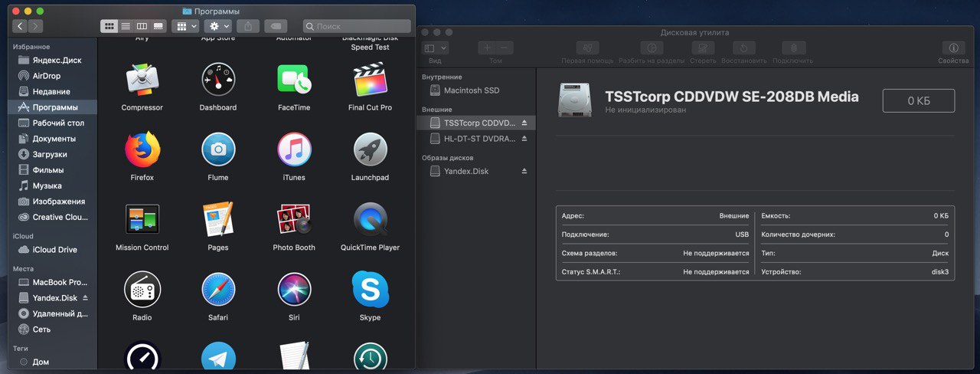Click the 0 КБ capacity box
The height and width of the screenshot is (374, 980).
(919, 100)
